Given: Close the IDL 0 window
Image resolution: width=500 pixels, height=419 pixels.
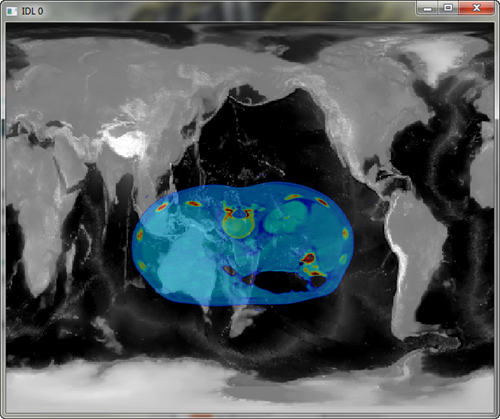Looking at the screenshot, I should [x=477, y=8].
